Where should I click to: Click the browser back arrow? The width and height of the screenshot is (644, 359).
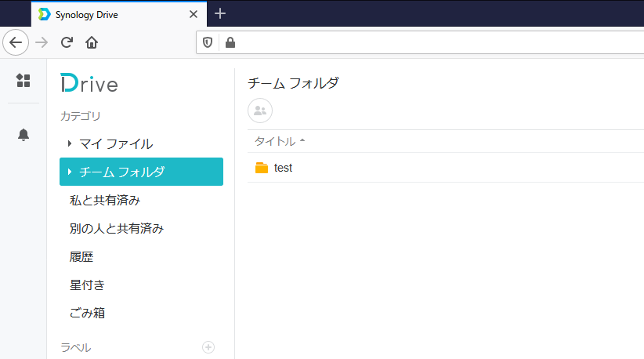[16, 42]
